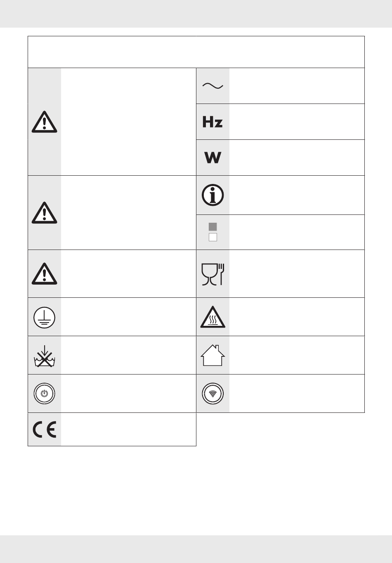
Task: Click the do-not-immerse-in-water symbol
Action: pyautogui.click(x=45, y=356)
